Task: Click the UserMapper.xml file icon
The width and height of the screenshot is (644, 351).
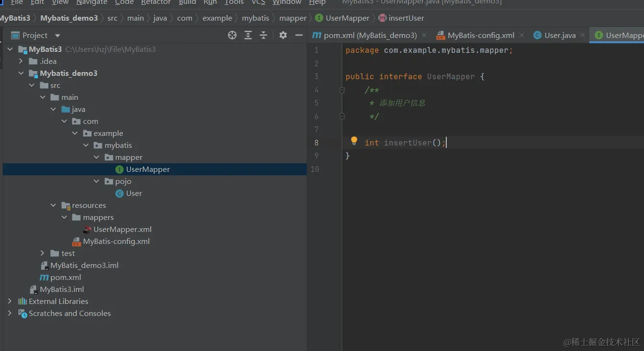Action: tap(87, 229)
